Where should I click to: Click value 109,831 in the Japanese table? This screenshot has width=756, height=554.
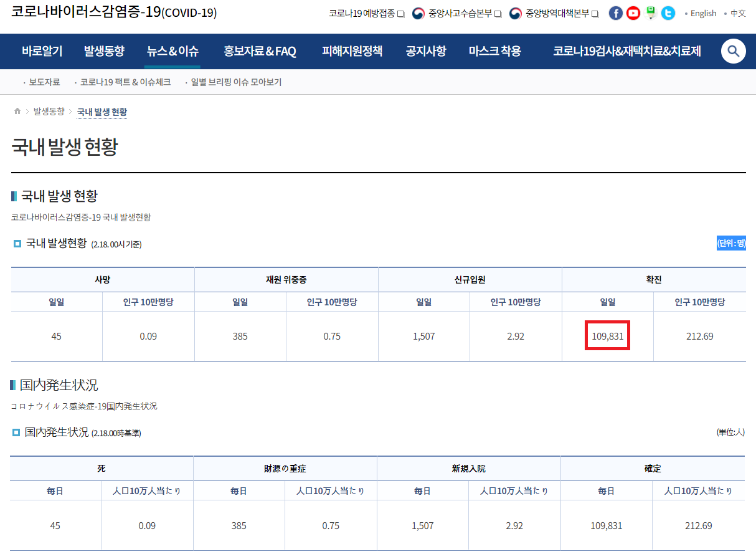[607, 526]
